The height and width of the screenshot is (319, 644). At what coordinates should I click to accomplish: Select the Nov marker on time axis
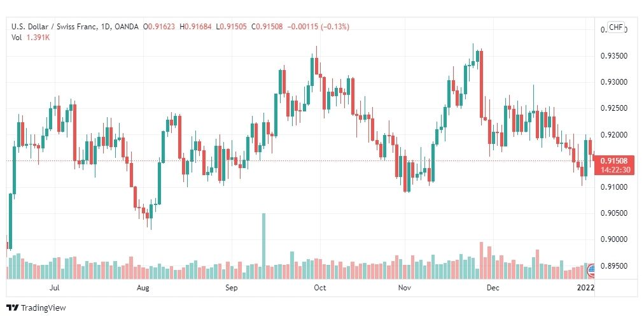coord(404,288)
